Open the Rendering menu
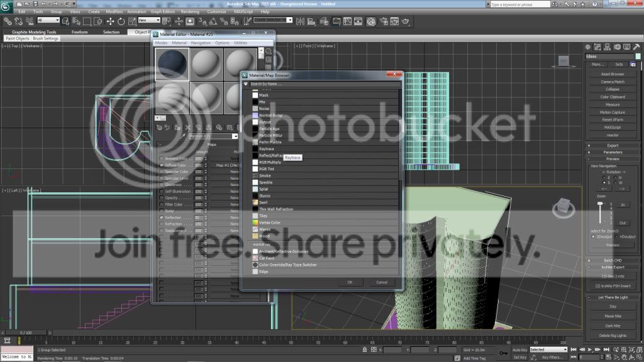 [190, 12]
